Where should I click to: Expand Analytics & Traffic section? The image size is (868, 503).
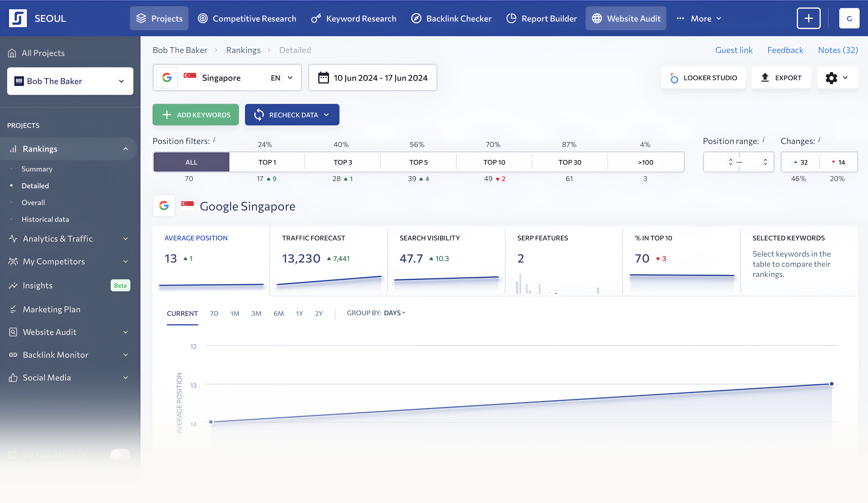coord(126,239)
